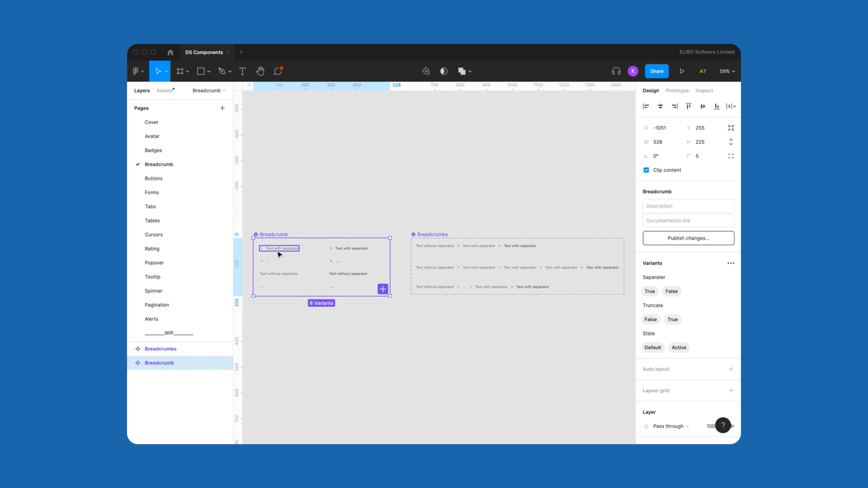This screenshot has width=868, height=488.
Task: Click the purple K user avatar
Action: pos(633,71)
